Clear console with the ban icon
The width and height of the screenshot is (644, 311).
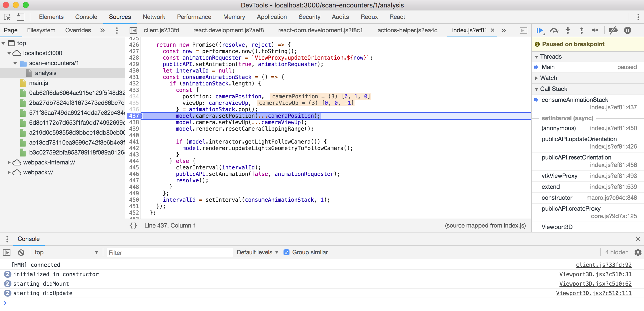pyautogui.click(x=21, y=252)
